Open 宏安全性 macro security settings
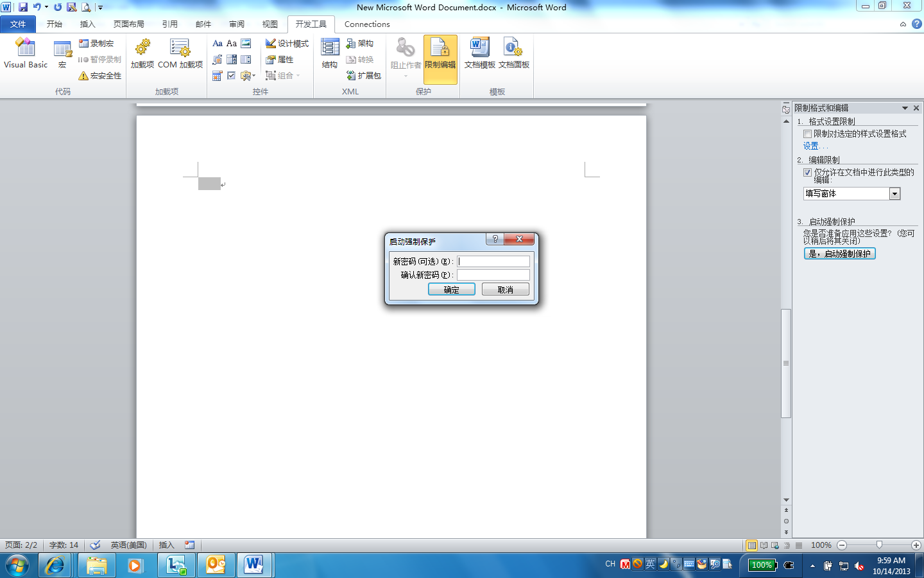Image resolution: width=924 pixels, height=578 pixels. point(99,75)
